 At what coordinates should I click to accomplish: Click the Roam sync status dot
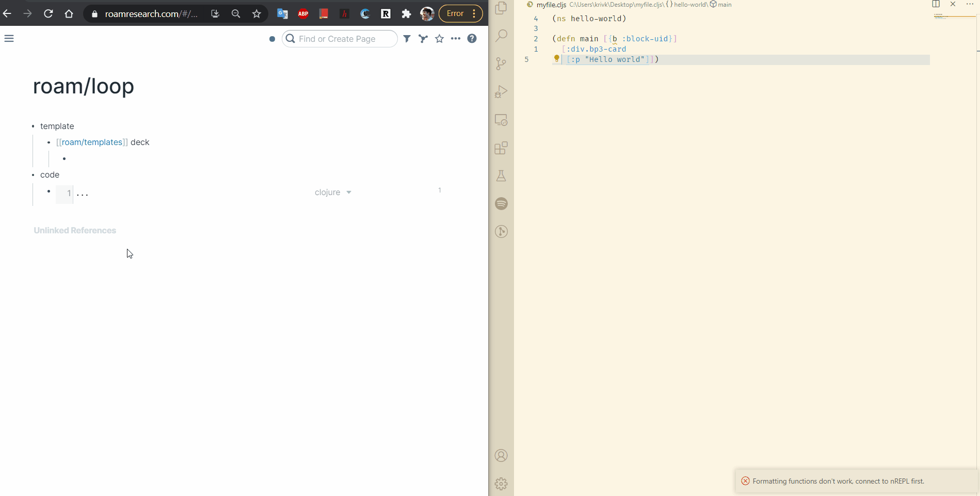[x=272, y=39]
